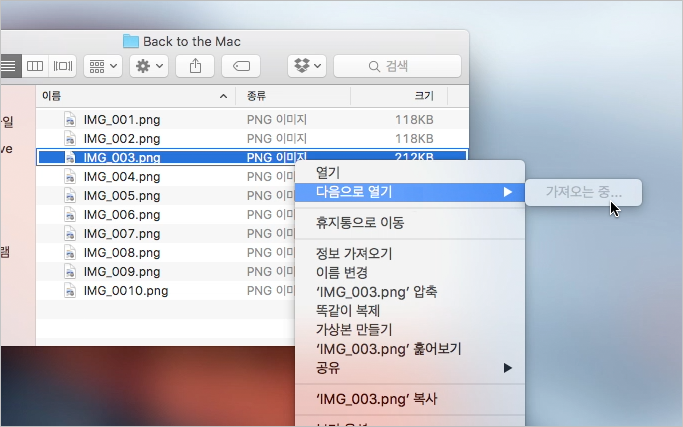Choose 휴지통으로 이동 in context menu

(x=410, y=223)
